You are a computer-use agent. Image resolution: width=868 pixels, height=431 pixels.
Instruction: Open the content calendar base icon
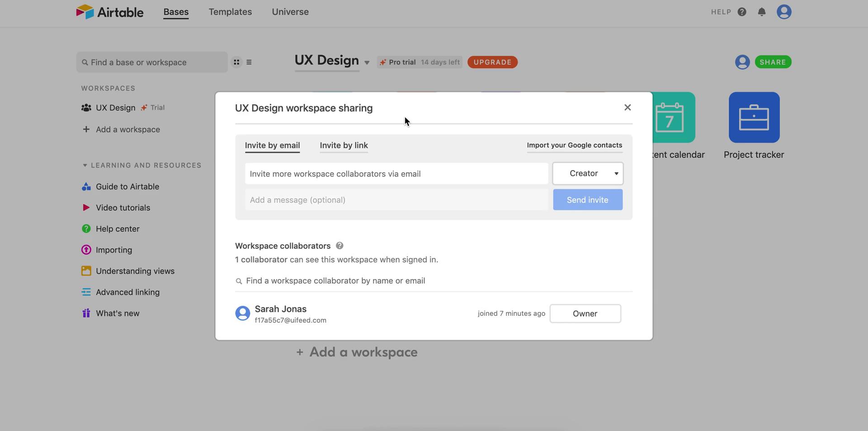674,117
